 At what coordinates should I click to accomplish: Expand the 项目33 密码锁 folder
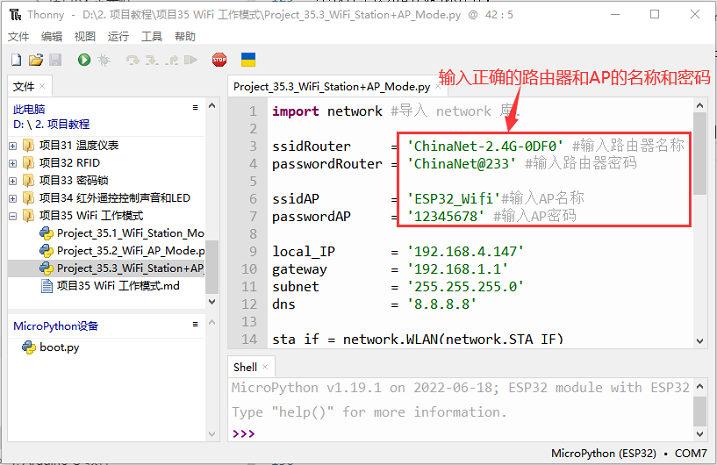(13, 180)
